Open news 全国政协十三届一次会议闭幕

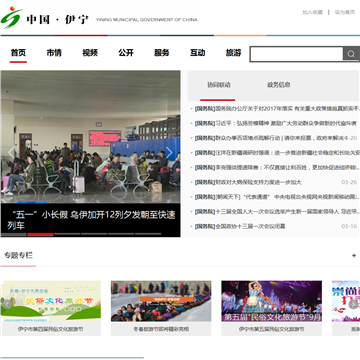(240, 226)
